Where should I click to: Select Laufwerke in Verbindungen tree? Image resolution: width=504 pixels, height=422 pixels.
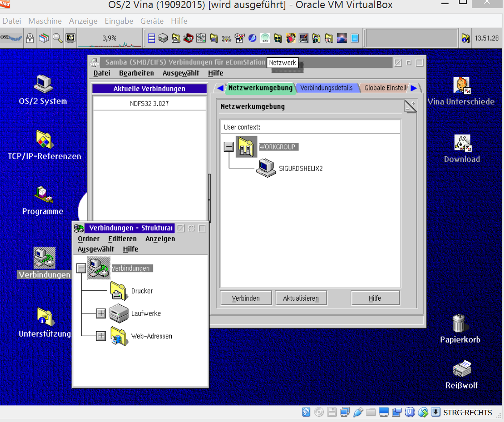pos(146,314)
